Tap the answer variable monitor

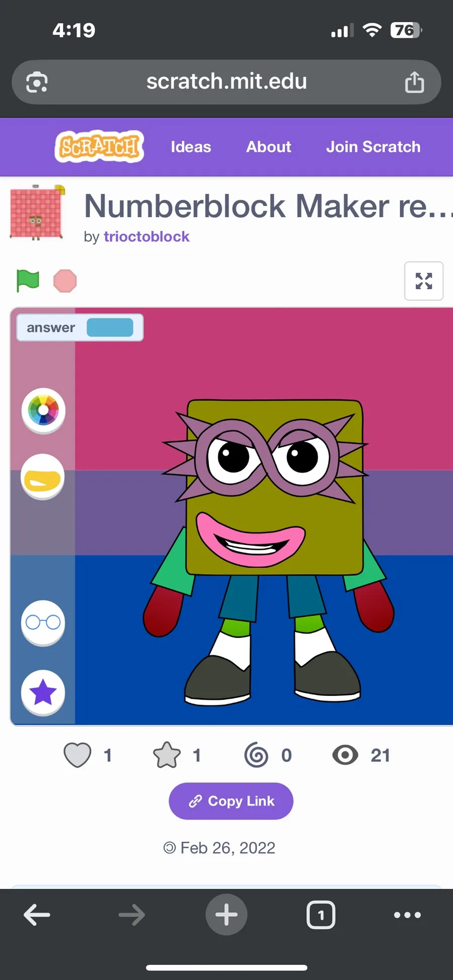pyautogui.click(x=80, y=328)
